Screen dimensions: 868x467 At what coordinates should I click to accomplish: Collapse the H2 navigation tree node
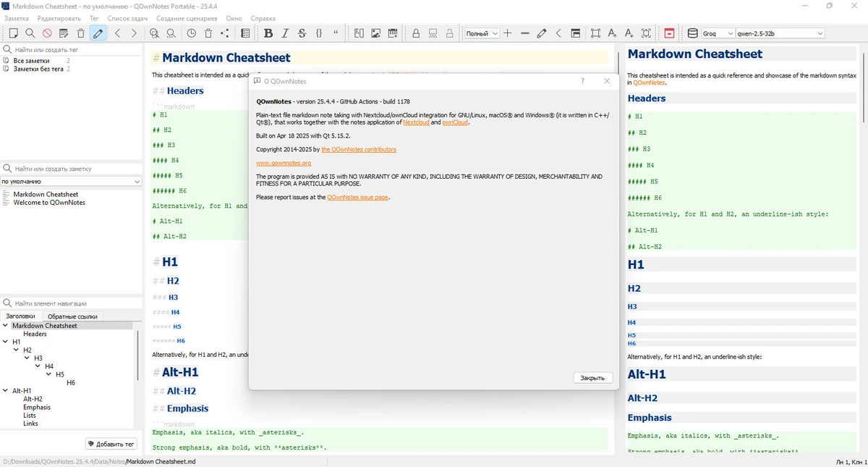coord(17,350)
